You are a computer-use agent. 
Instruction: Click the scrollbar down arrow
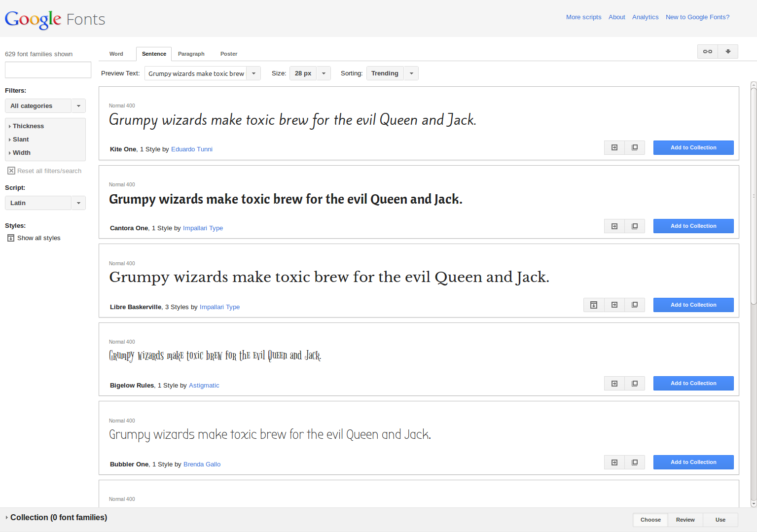point(754,504)
